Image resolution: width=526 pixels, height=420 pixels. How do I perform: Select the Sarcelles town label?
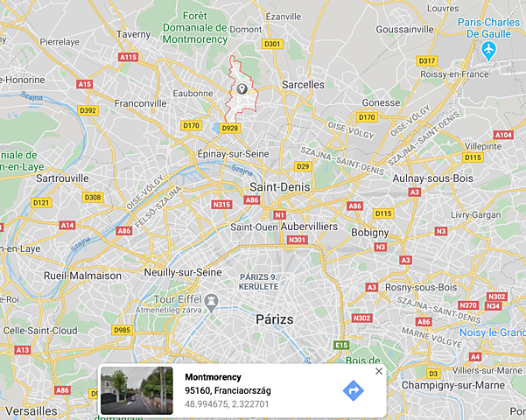(x=303, y=85)
